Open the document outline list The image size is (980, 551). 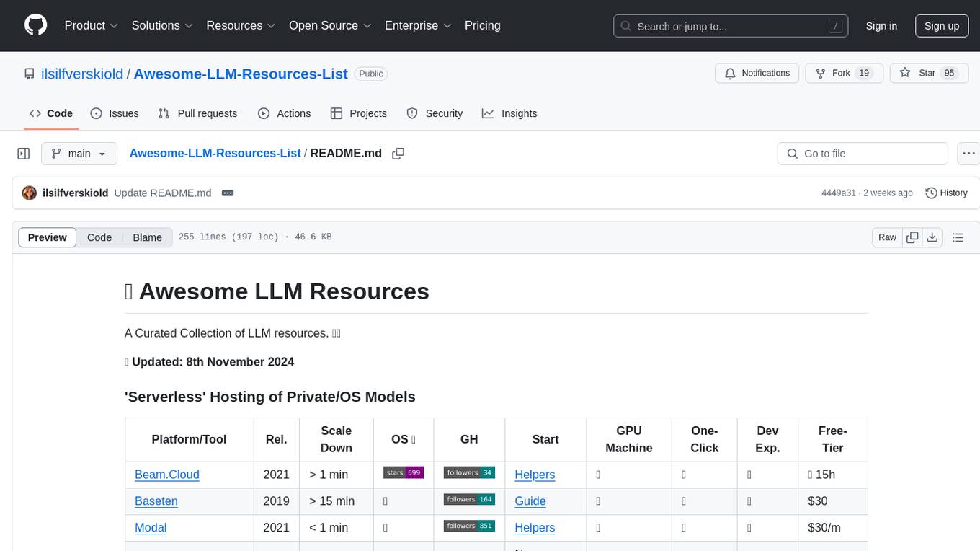coord(958,237)
